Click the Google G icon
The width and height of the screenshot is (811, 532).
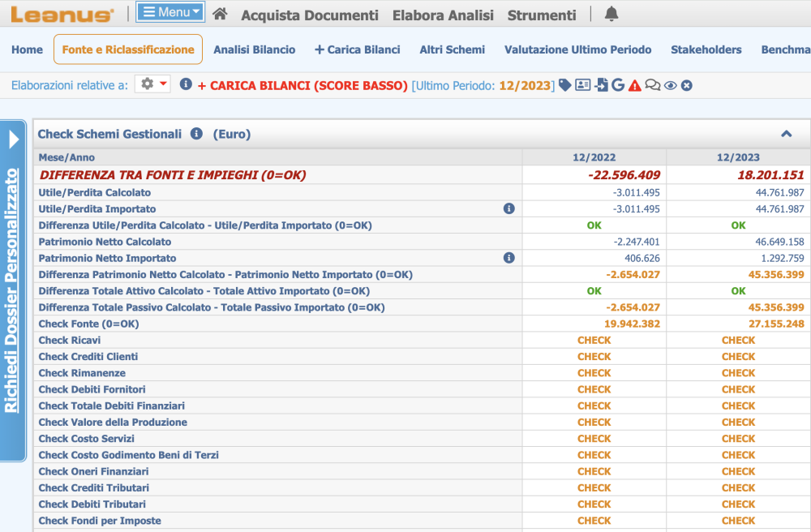pyautogui.click(x=618, y=85)
